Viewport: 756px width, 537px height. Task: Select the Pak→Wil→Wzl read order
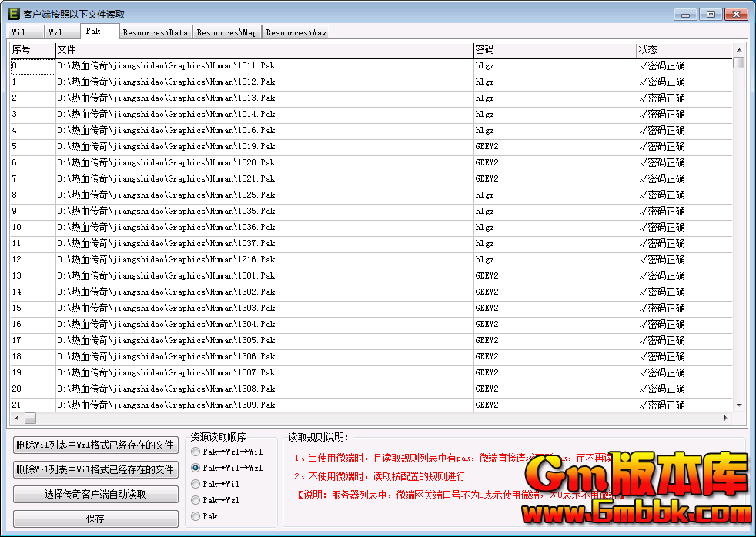(196, 468)
